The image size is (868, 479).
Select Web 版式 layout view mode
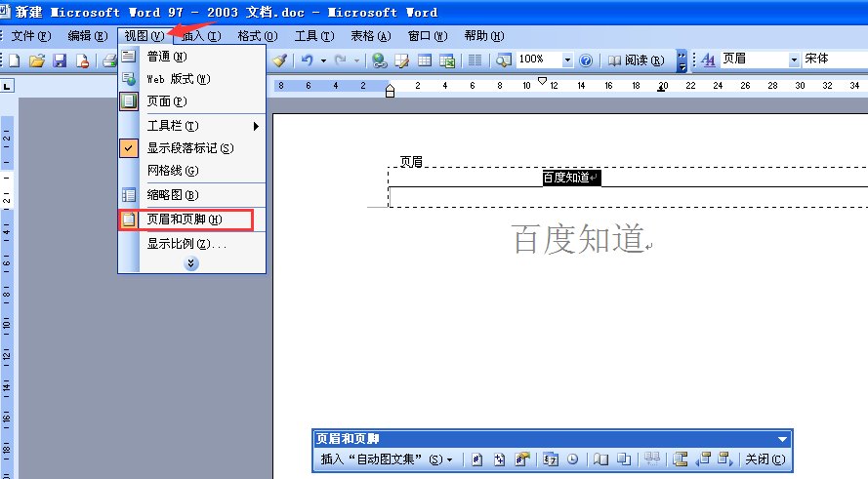pos(192,79)
